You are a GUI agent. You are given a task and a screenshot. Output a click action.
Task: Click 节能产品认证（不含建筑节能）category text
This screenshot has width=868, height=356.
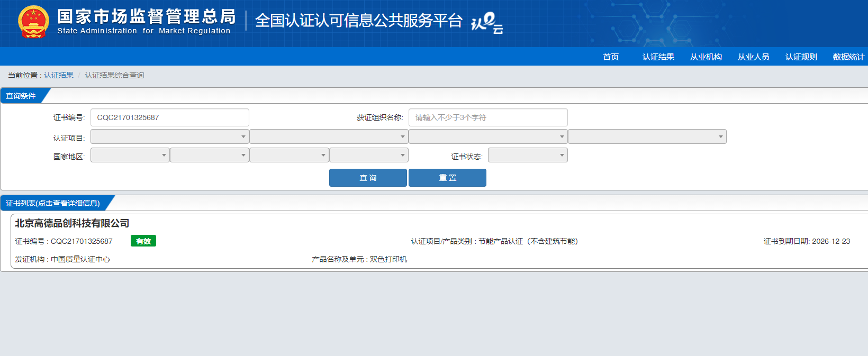(529, 241)
